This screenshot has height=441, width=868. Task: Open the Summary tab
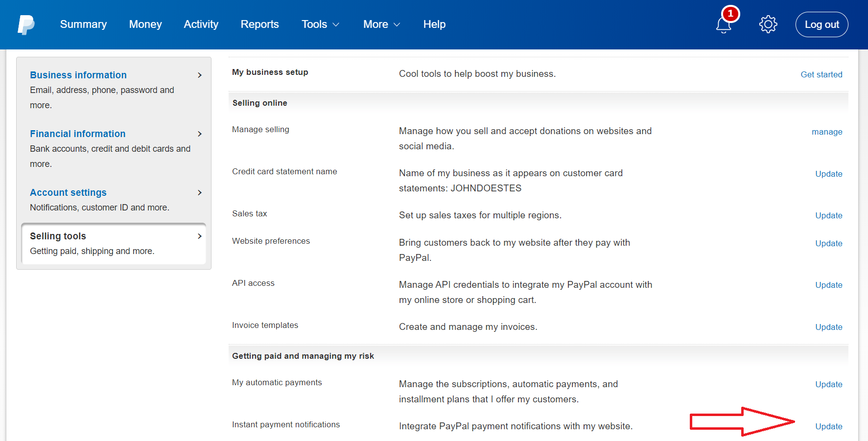(83, 24)
